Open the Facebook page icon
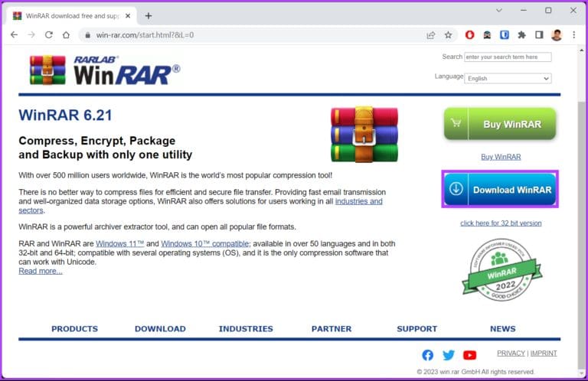The image size is (588, 381). [428, 355]
